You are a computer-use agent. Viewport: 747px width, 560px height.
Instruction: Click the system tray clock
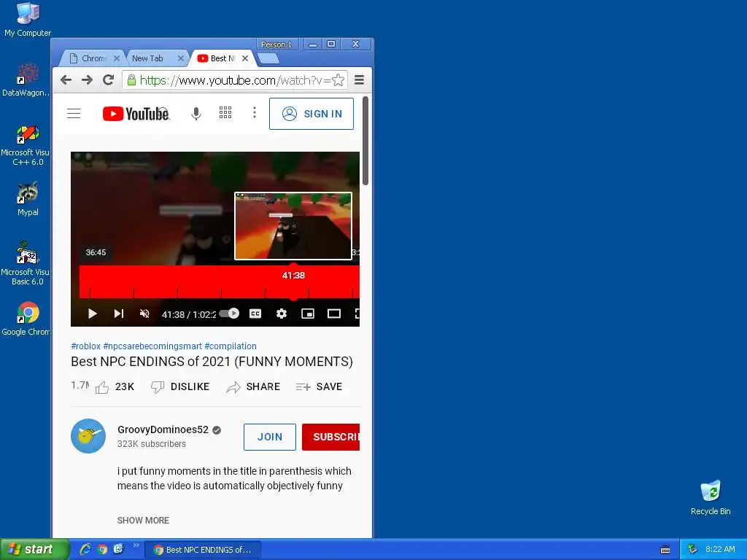720,549
